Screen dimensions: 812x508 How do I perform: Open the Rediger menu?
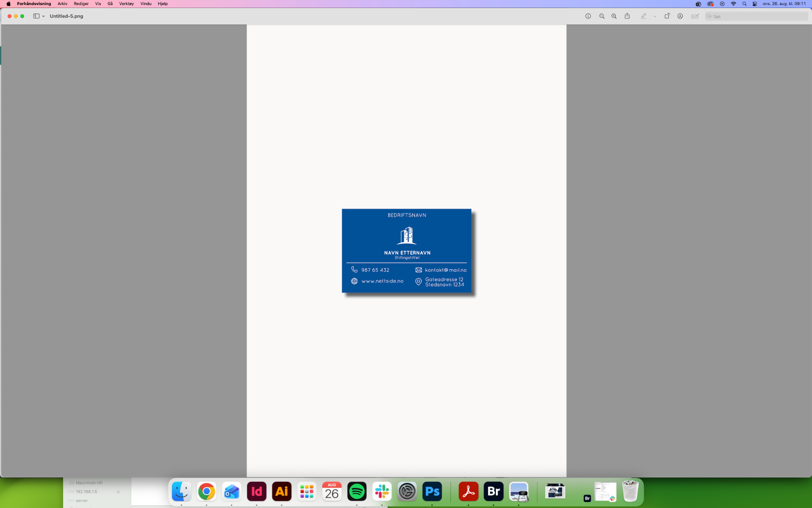coord(81,4)
